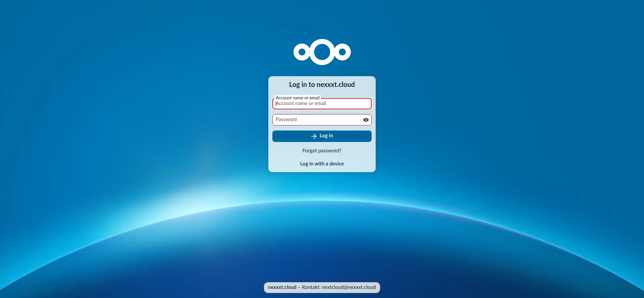Click the Nextcloud logo

[322, 52]
